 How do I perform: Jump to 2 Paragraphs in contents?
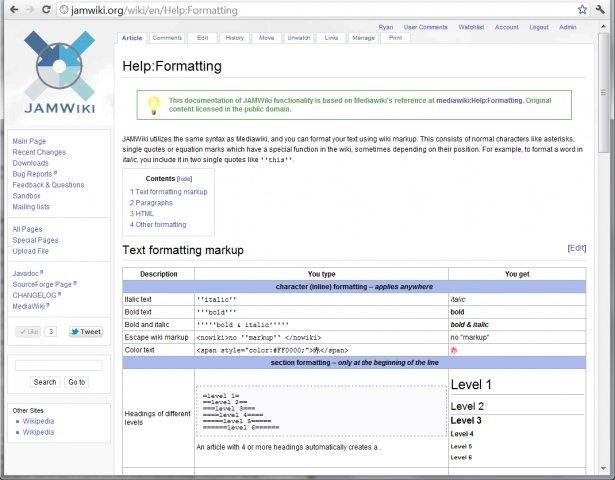pos(151,203)
